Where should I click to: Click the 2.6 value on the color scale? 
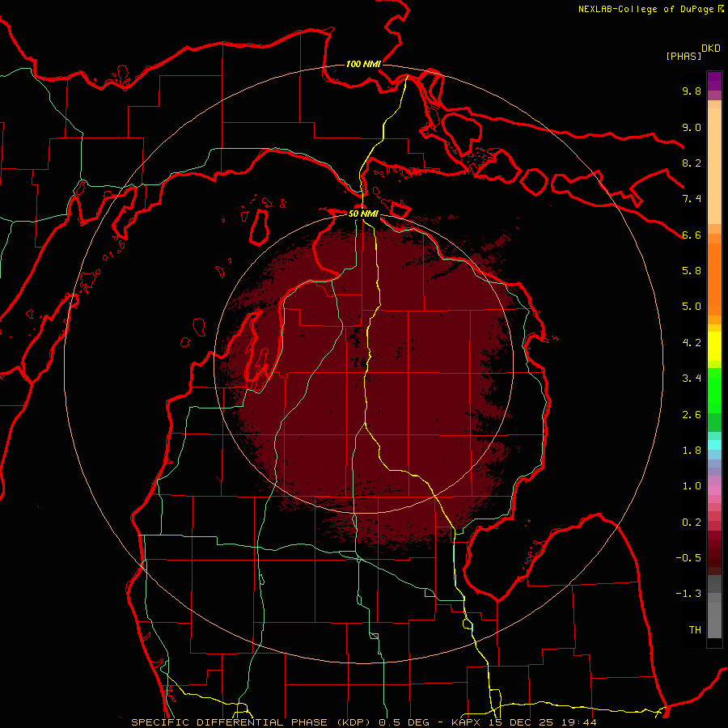pos(692,414)
